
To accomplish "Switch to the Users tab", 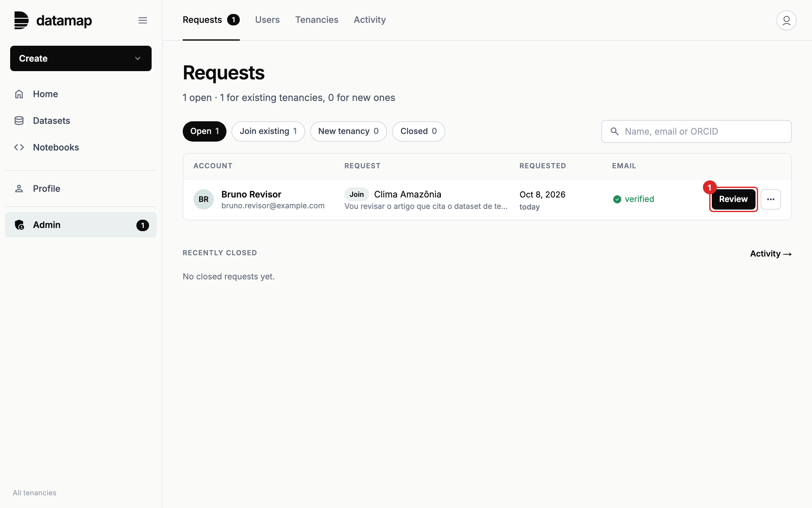I will click(267, 20).
